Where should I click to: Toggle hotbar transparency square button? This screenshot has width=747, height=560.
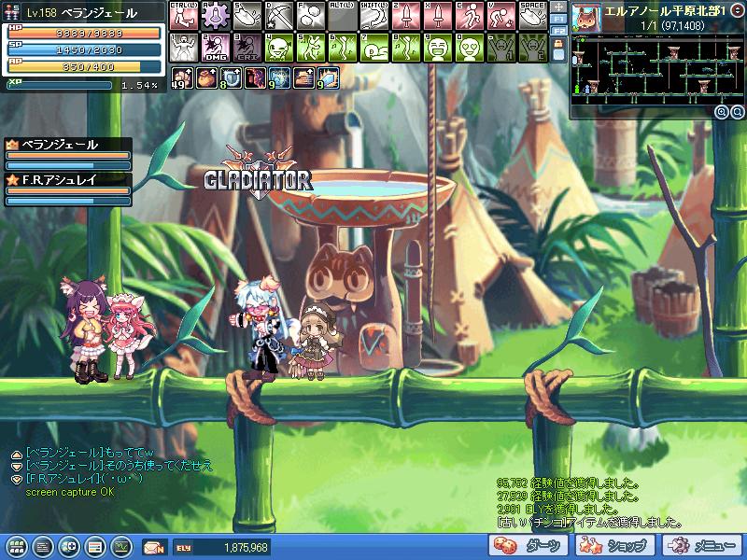558,56
